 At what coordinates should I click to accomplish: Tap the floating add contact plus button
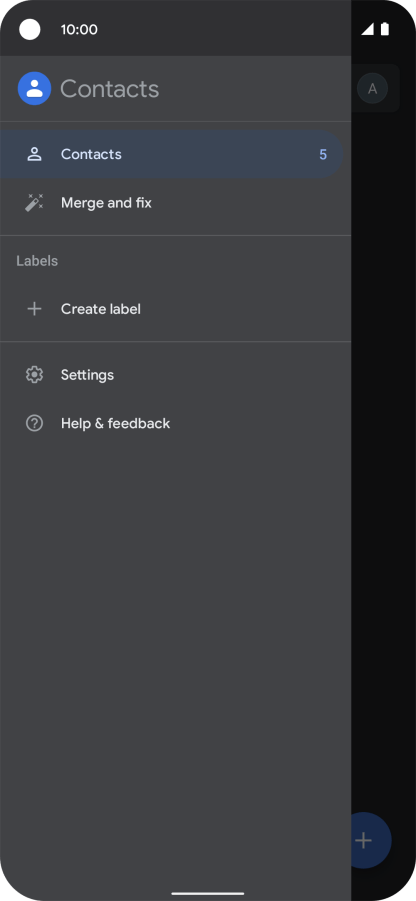371,841
